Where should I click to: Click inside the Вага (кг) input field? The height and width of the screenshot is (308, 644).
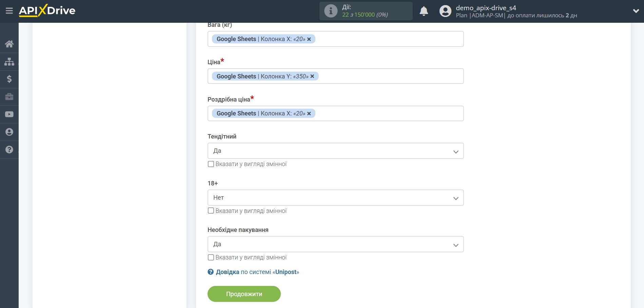click(387, 39)
